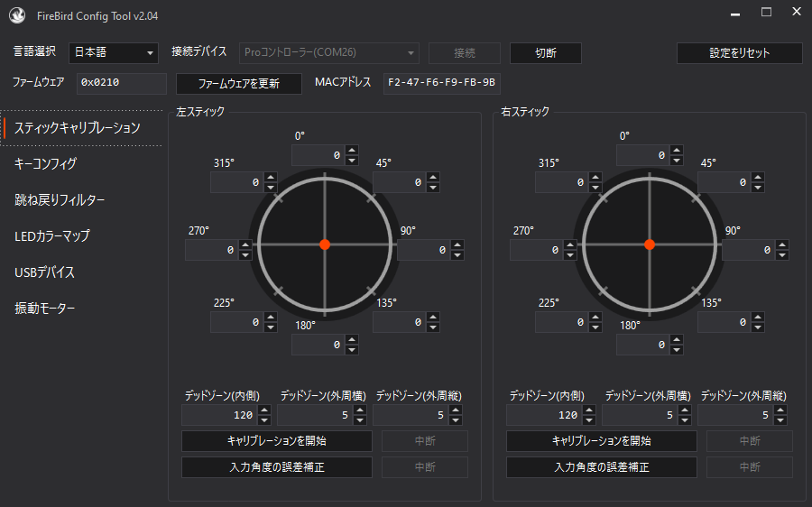Increase the 左スティック 45° value

[x=433, y=177]
